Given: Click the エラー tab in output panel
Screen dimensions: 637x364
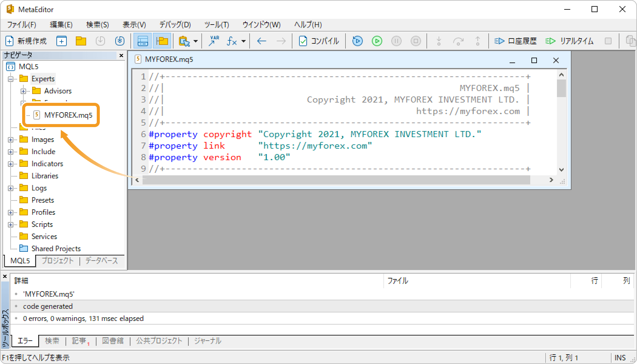Looking at the screenshot, I should tap(24, 341).
